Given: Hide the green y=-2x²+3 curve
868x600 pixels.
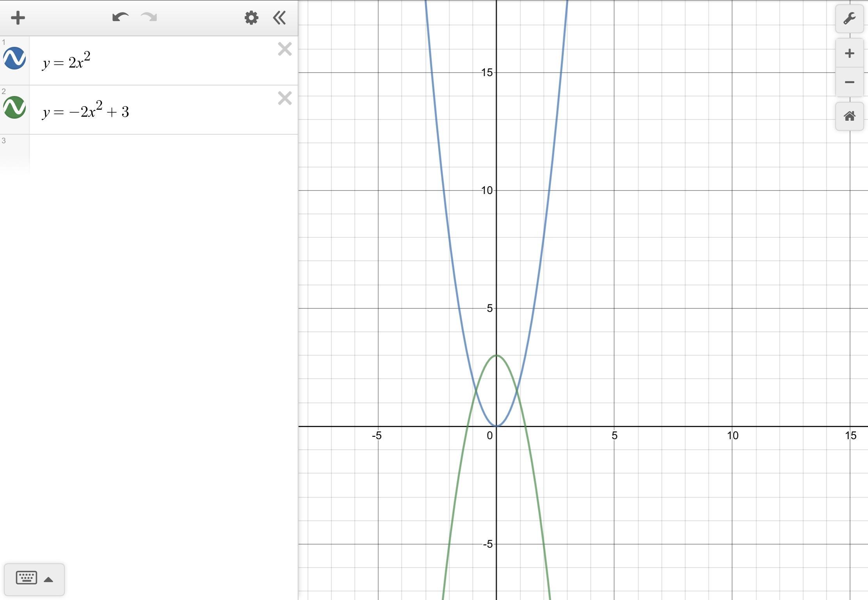Looking at the screenshot, I should 15,108.
